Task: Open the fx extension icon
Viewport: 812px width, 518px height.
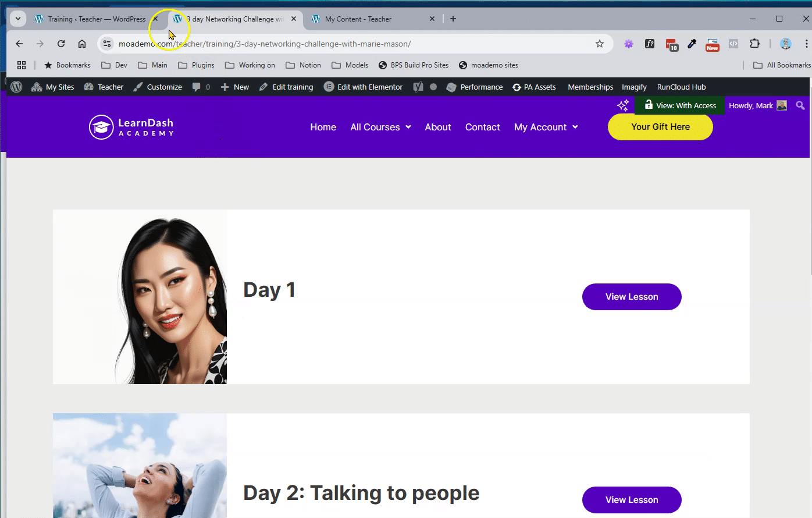Action: click(x=650, y=44)
